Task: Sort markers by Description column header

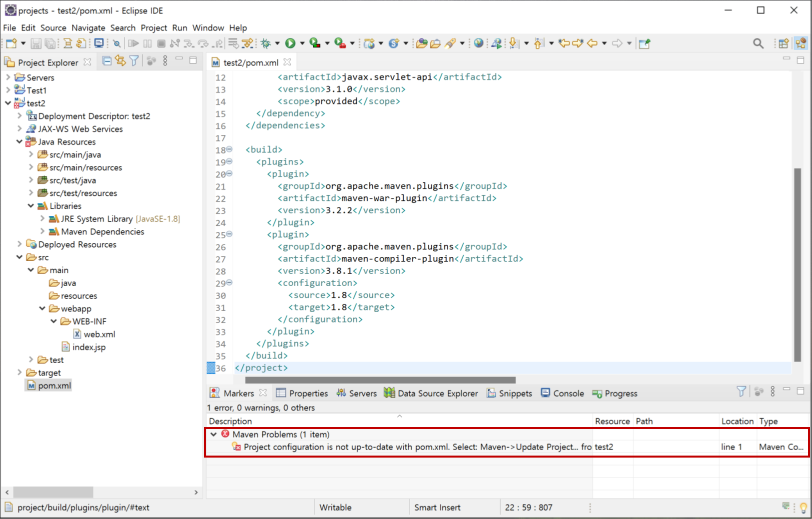Action: coord(400,421)
